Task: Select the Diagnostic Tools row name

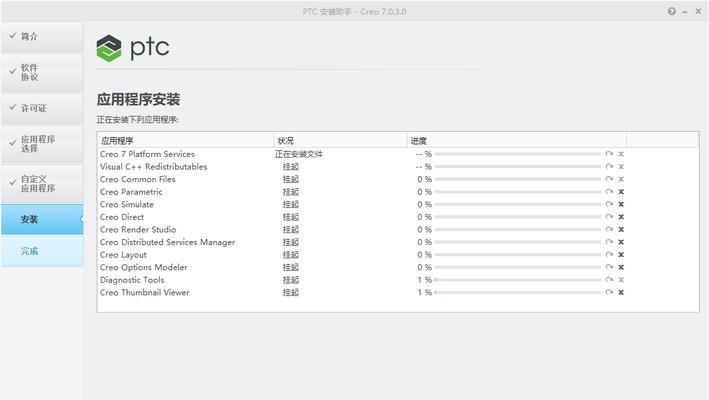Action: tap(132, 280)
